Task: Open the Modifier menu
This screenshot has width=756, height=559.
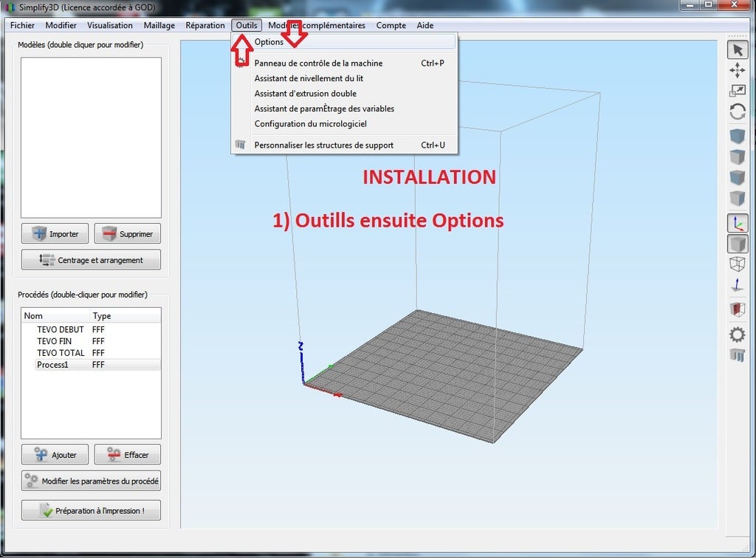Action: pos(61,26)
